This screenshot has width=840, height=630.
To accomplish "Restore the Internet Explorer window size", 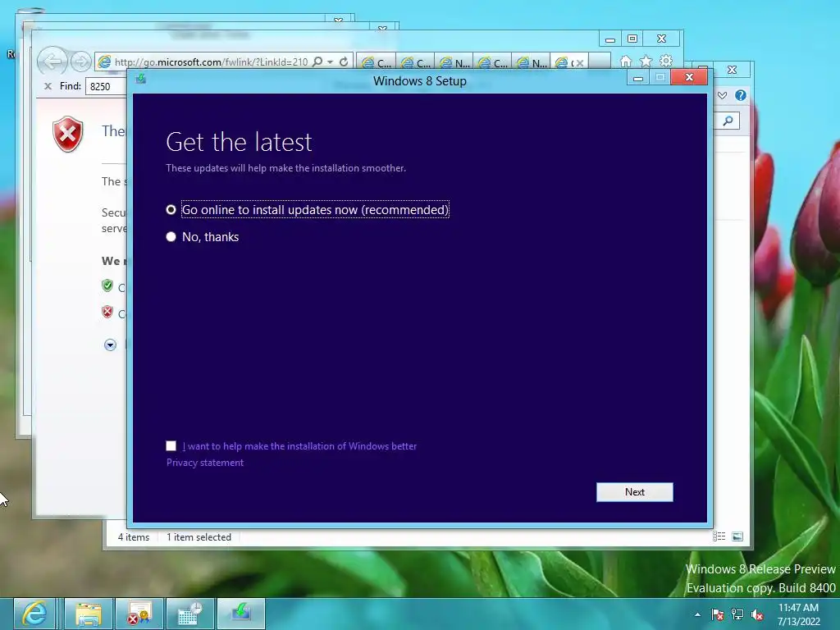I will tap(632, 39).
